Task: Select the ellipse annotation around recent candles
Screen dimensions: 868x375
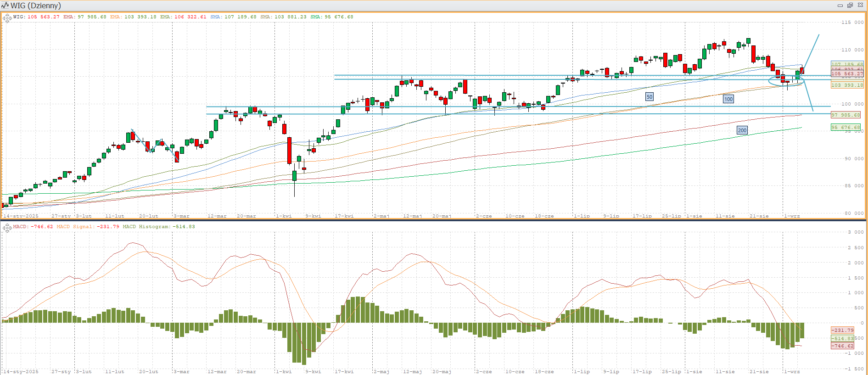Action: click(x=769, y=81)
